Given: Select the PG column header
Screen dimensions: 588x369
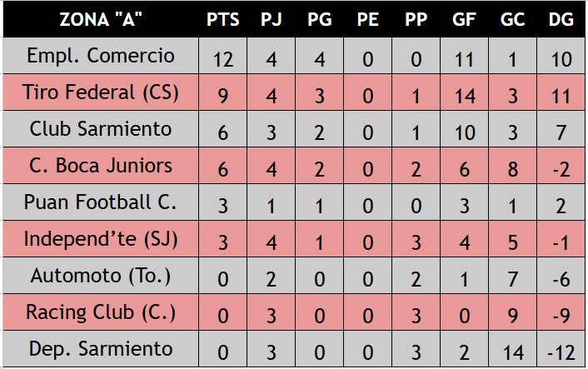Looking at the screenshot, I should (319, 19).
